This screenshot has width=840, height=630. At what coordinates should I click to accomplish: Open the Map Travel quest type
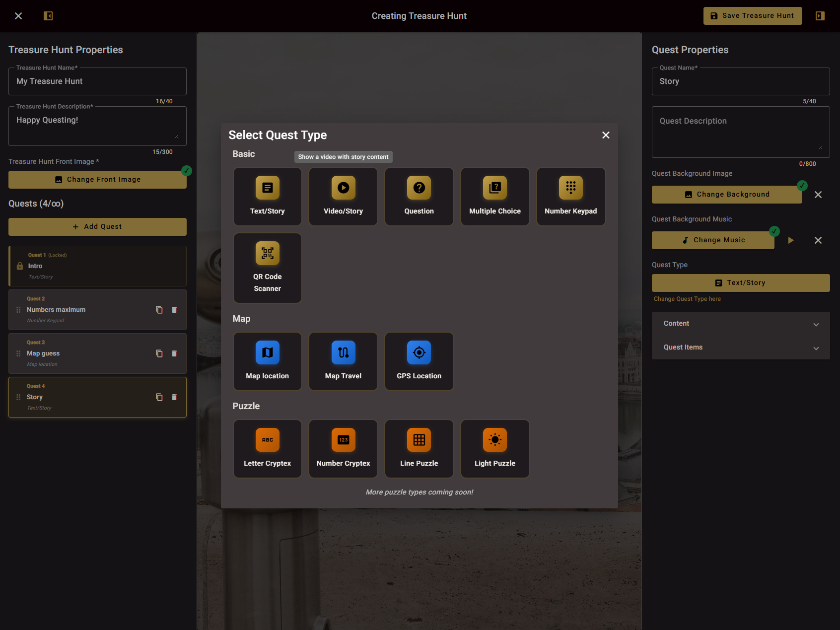tap(343, 361)
